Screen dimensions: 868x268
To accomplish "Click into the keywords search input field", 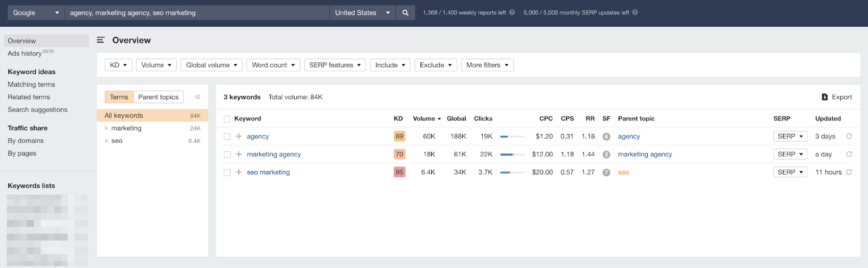I will click(197, 12).
